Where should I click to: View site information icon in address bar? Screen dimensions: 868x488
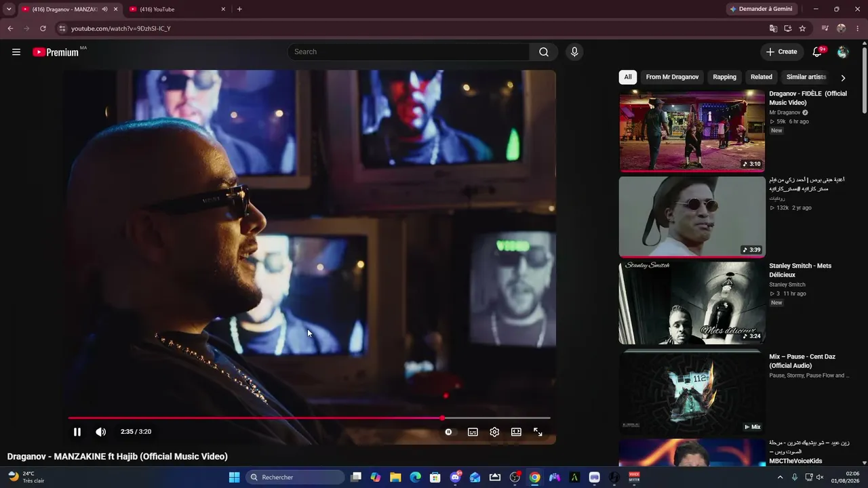62,28
